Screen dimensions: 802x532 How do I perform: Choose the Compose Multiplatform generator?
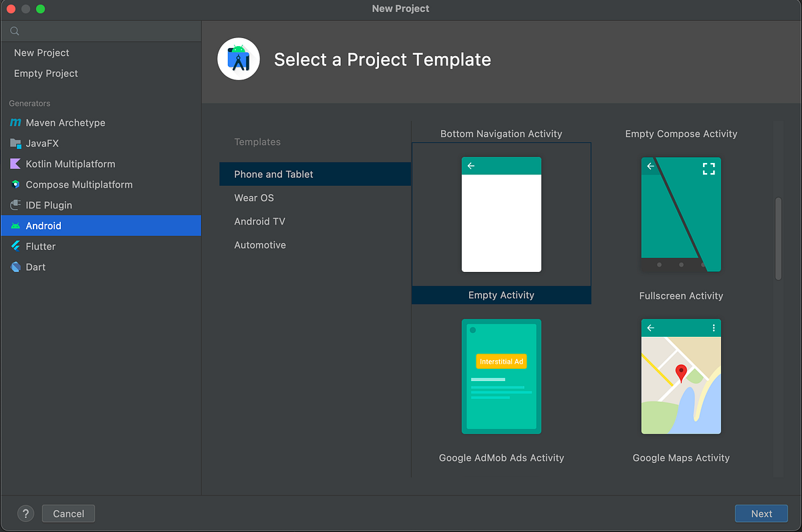[100, 184]
